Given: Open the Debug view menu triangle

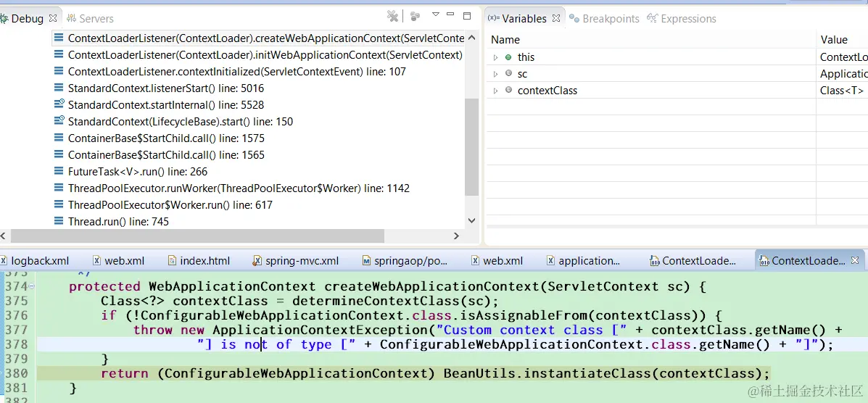Looking at the screenshot, I should [x=436, y=14].
